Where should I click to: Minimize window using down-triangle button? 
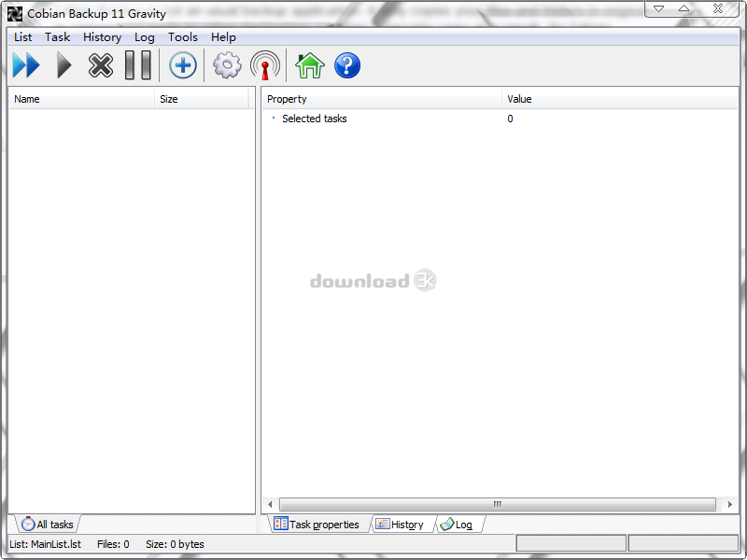(659, 8)
